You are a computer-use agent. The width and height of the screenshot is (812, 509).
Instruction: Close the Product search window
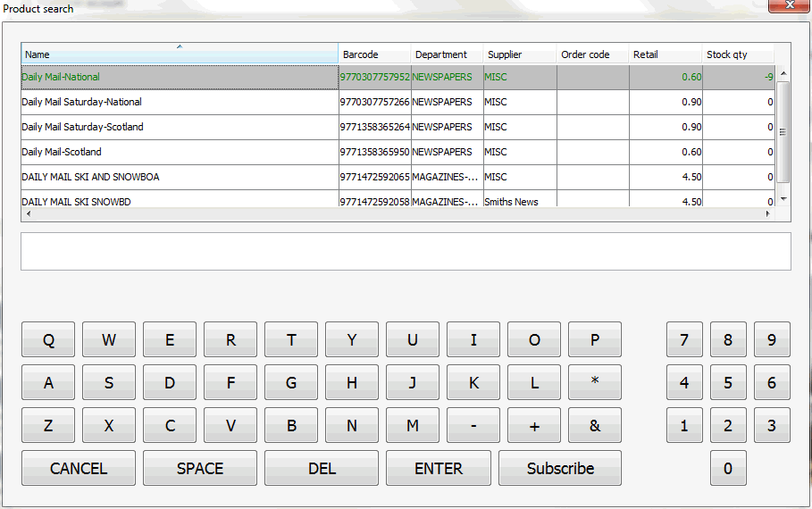(x=788, y=7)
